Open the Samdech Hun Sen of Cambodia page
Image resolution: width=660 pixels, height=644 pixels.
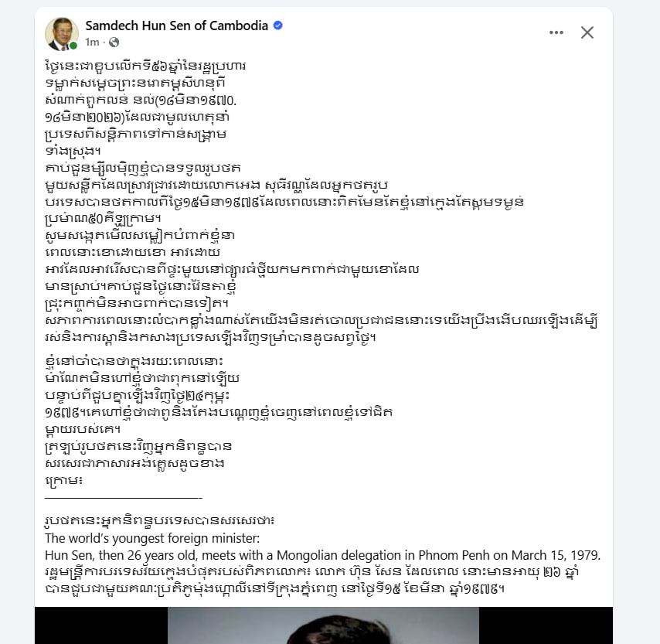(x=176, y=26)
